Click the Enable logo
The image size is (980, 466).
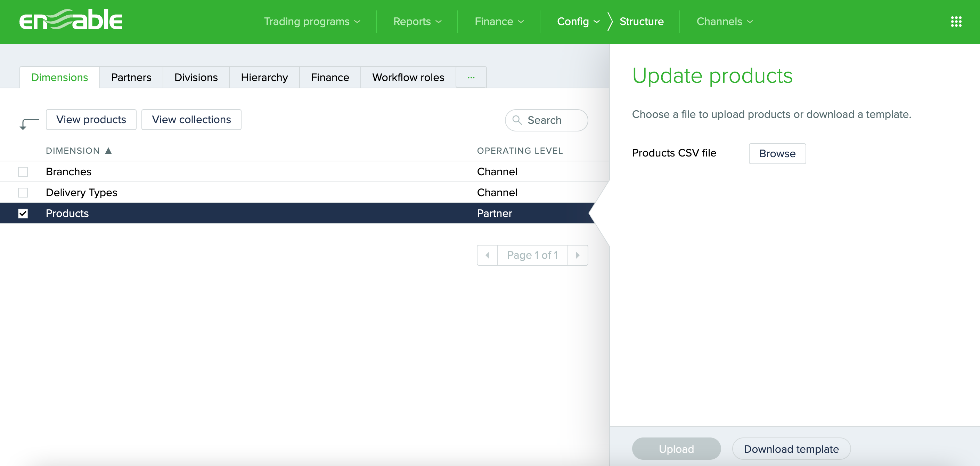[x=71, y=20]
